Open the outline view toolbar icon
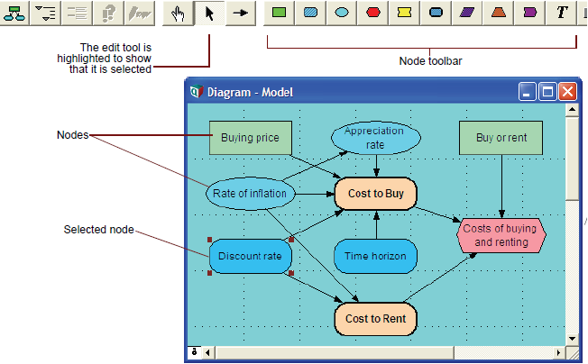Screen dimensions: 588x364 click(45, 14)
